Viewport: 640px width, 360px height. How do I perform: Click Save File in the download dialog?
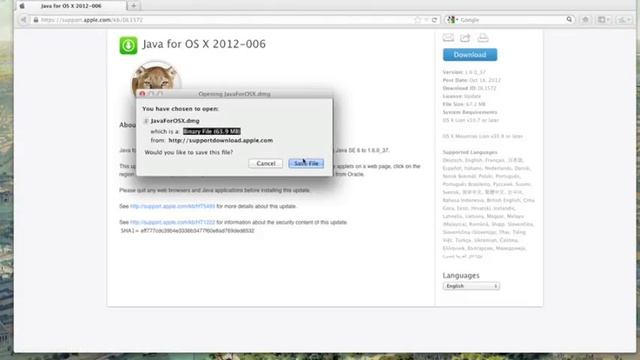(x=306, y=164)
